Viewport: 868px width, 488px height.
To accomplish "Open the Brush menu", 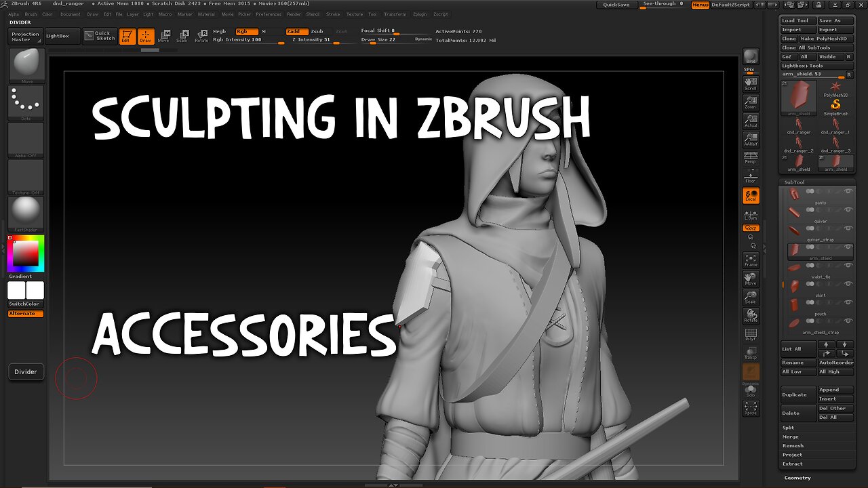I will [31, 14].
